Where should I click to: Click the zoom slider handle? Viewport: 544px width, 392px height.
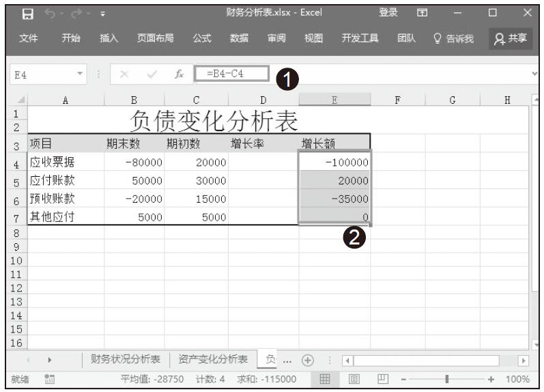click(446, 379)
